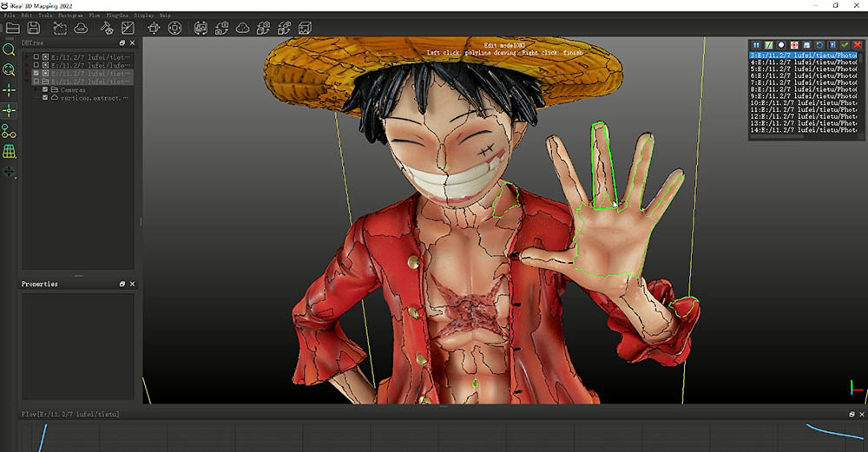
Task: Open the Plug-Ins menu
Action: 117,16
